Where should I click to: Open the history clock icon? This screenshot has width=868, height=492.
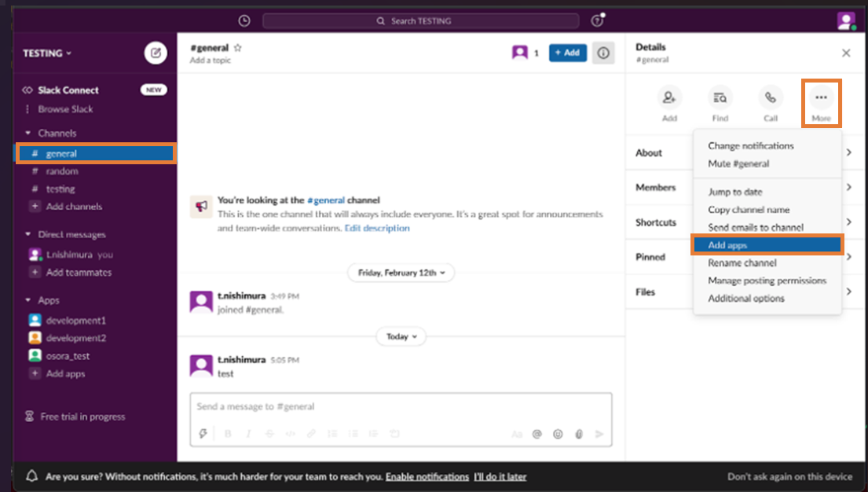click(x=244, y=21)
